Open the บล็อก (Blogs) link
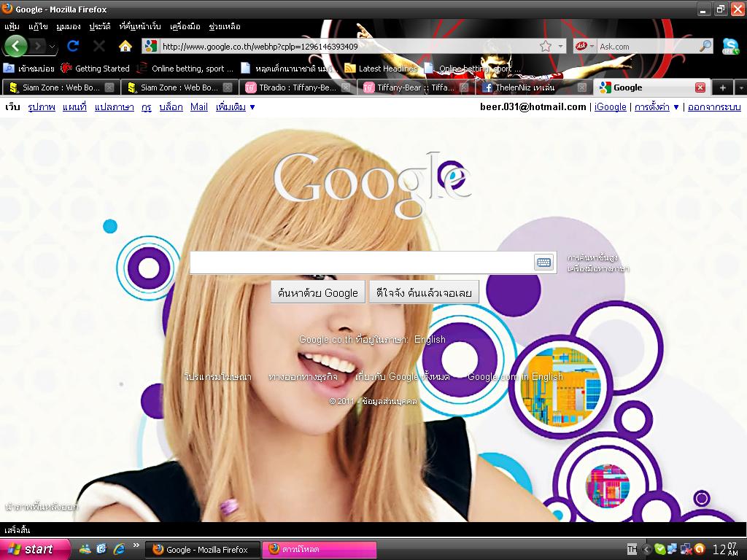 pyautogui.click(x=171, y=107)
